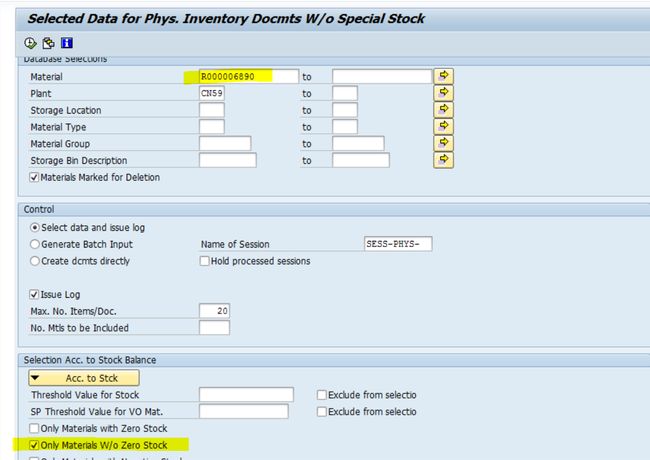This screenshot has height=460, width=650.
Task: Click the Max. No. Items/Doc. field
Action: click(x=214, y=311)
